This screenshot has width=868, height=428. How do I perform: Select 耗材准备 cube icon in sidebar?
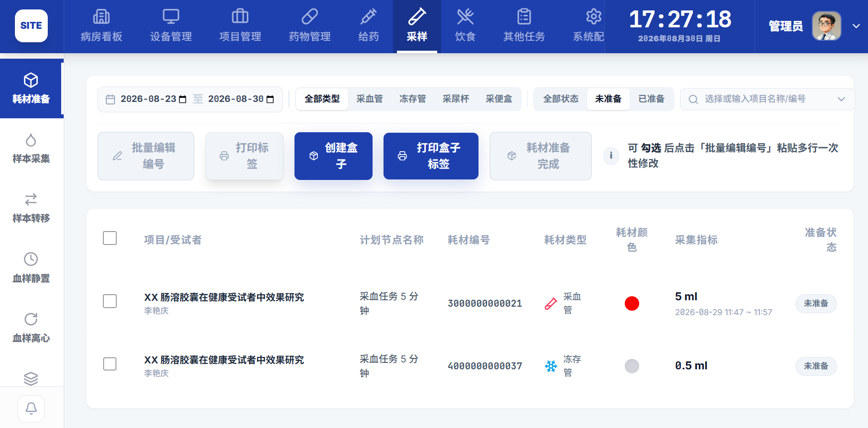tap(31, 80)
